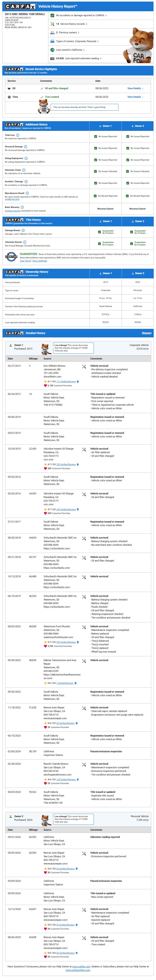Click the Basic Warranty info icon
156x980 pixels.
pyautogui.click(x=22, y=207)
